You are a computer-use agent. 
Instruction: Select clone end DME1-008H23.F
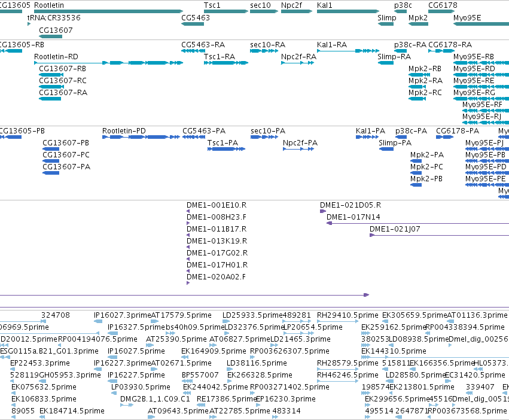[x=216, y=217]
